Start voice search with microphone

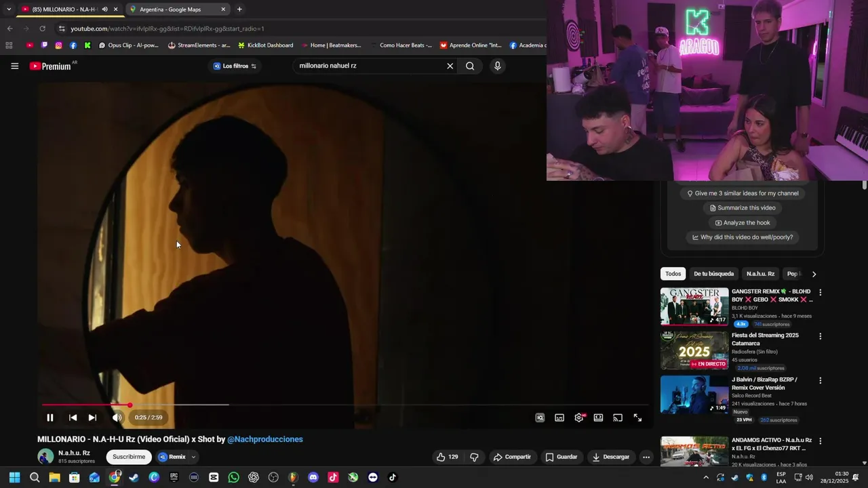click(x=497, y=66)
